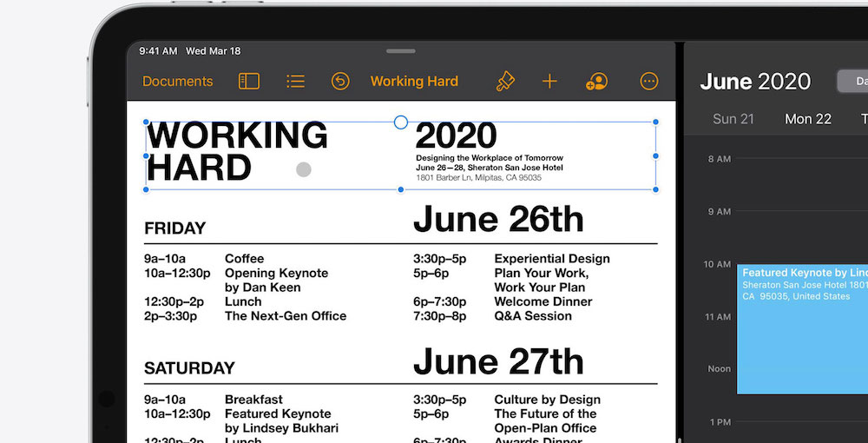Viewport: 868px width, 443px height.
Task: Select Mon 22 in Calendar
Action: click(808, 118)
